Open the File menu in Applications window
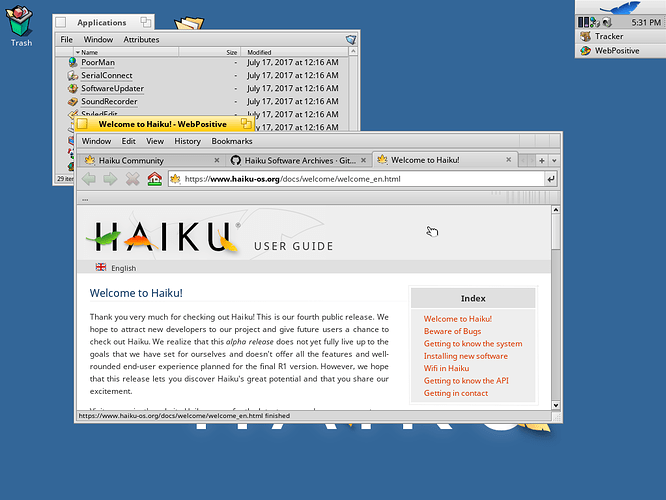 [66, 40]
